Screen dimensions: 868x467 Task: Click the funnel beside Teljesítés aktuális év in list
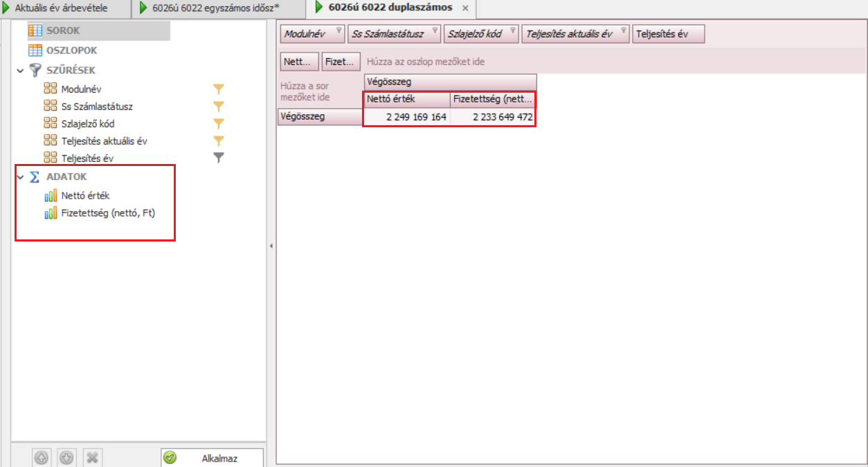[218, 141]
